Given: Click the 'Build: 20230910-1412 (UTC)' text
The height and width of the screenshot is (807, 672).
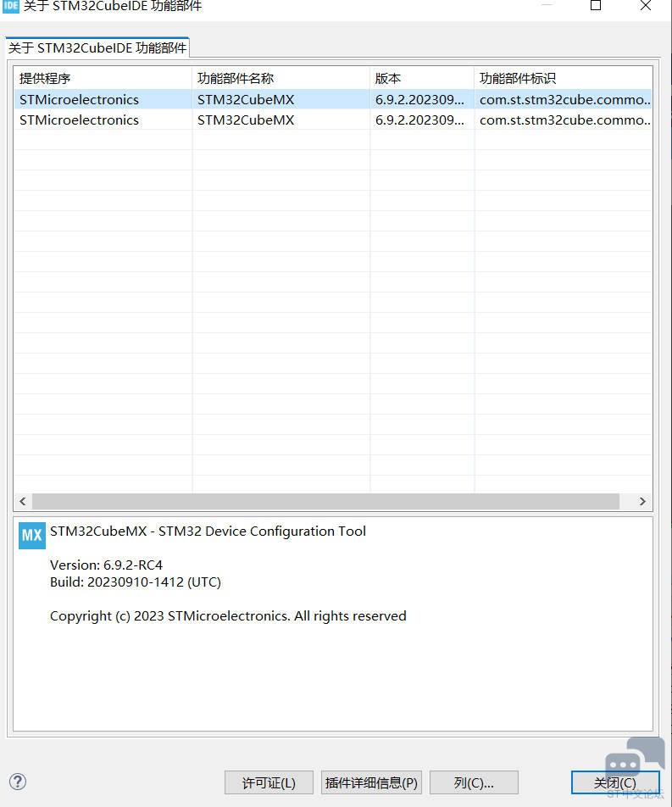Looking at the screenshot, I should tap(136, 582).
